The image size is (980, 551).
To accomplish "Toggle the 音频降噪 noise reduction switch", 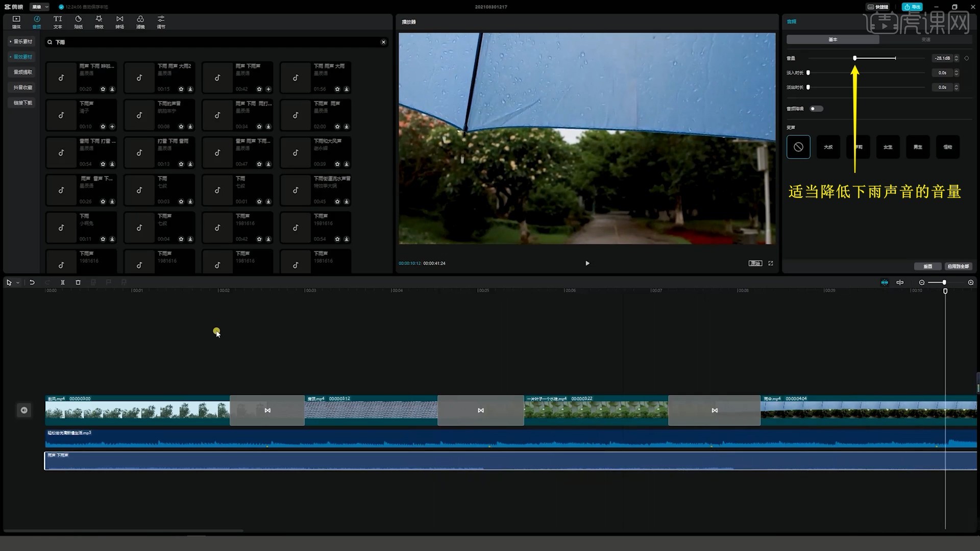I will (816, 109).
